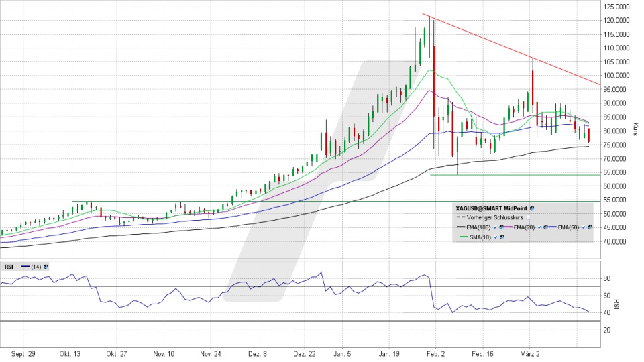644x362 pixels.
Task: Click the Jan. 5 date on the time axis
Action: tap(341, 353)
